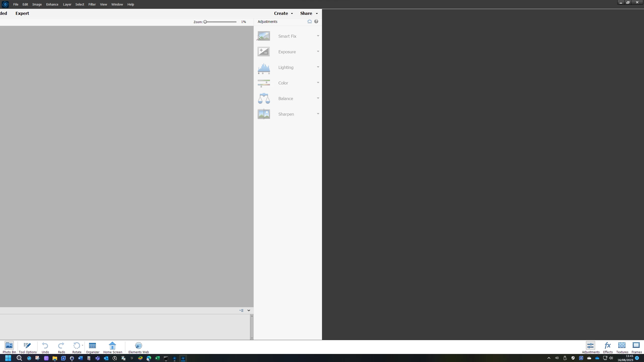Image resolution: width=644 pixels, height=362 pixels.
Task: Switch to the Expert mode tab
Action: coord(22,13)
